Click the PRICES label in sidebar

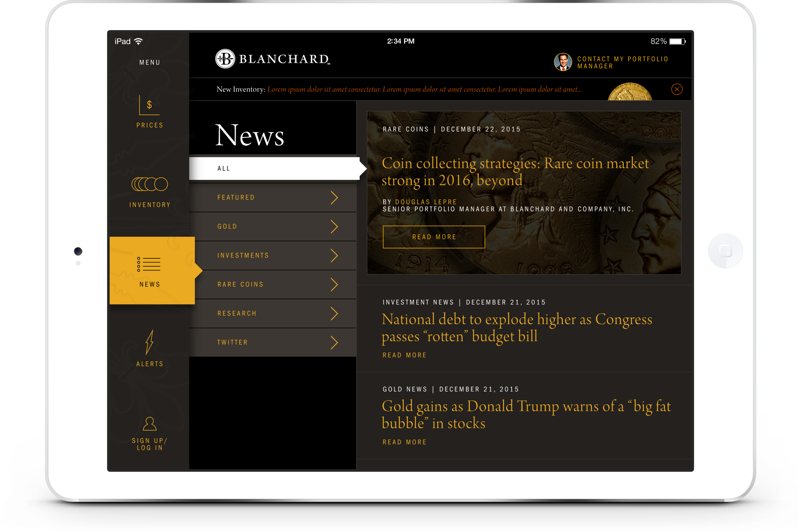point(149,125)
